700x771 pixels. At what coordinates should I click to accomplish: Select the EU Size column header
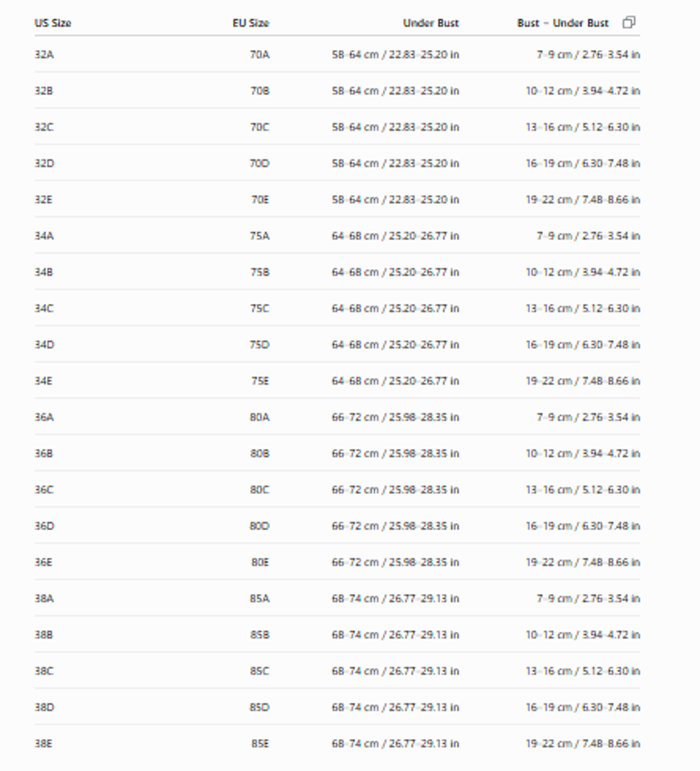click(251, 23)
